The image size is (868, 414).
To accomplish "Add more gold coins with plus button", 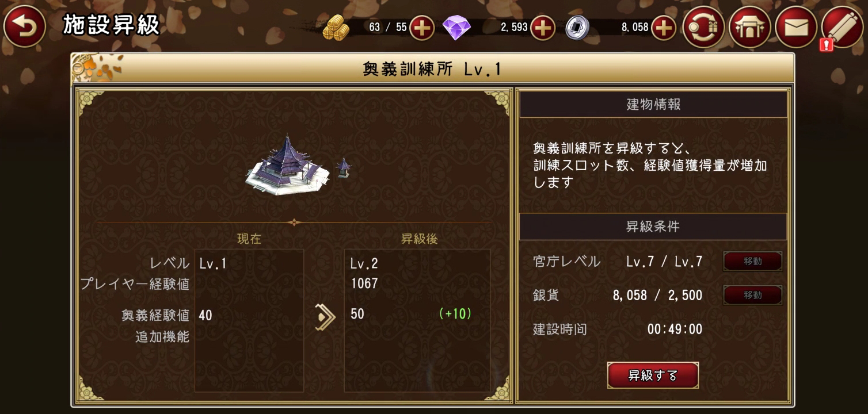I will coord(422,27).
